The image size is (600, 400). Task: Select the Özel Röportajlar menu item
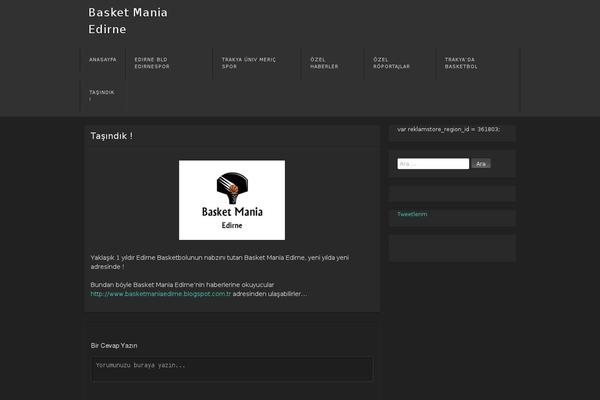coord(391,63)
